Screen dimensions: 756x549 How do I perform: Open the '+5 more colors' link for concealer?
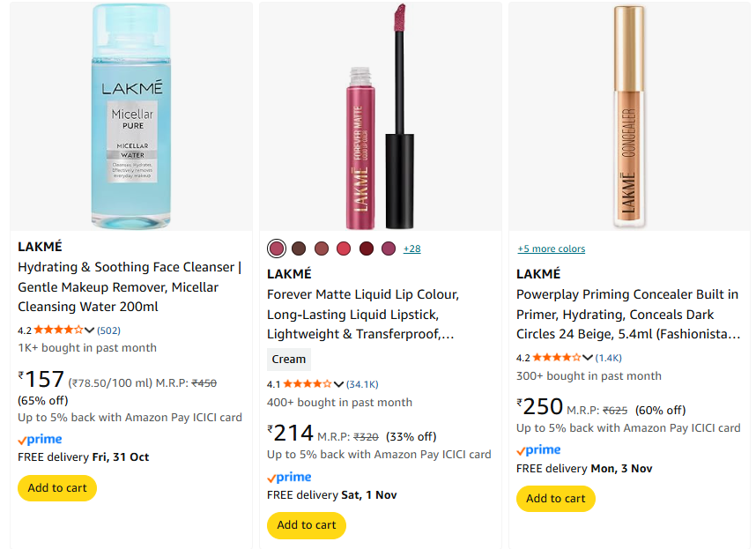tap(551, 249)
